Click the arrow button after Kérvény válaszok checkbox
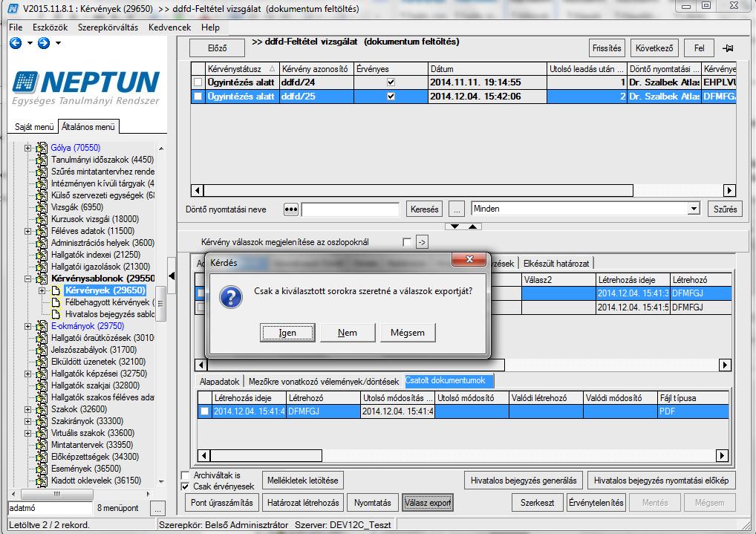The width and height of the screenshot is (756, 534). click(x=422, y=242)
